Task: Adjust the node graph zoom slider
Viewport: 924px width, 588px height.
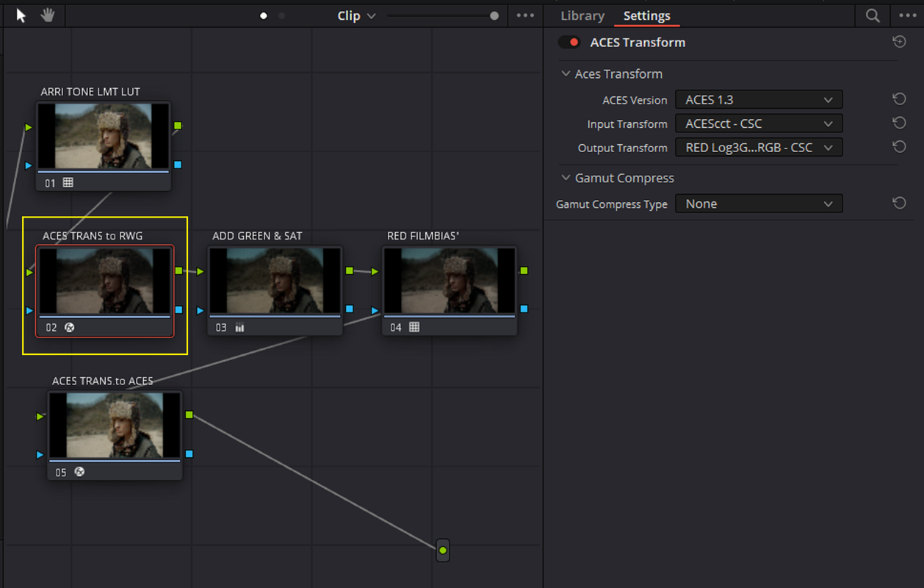Action: coord(494,15)
